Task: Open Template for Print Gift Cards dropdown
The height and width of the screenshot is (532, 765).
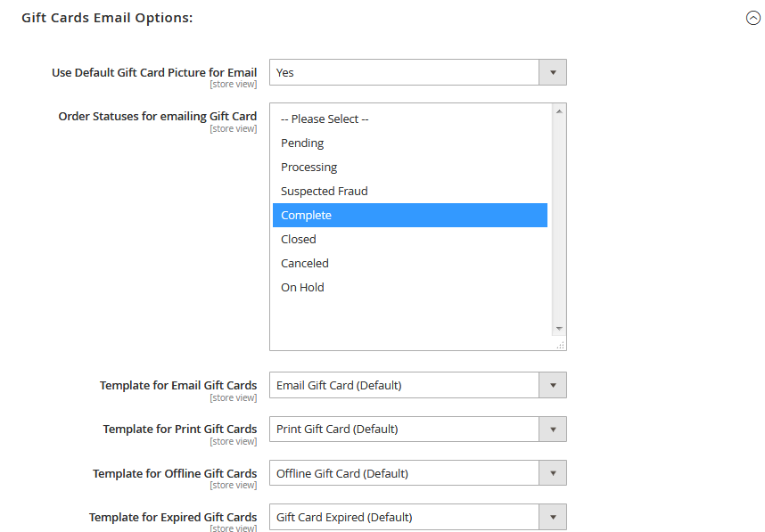Action: [x=417, y=430]
